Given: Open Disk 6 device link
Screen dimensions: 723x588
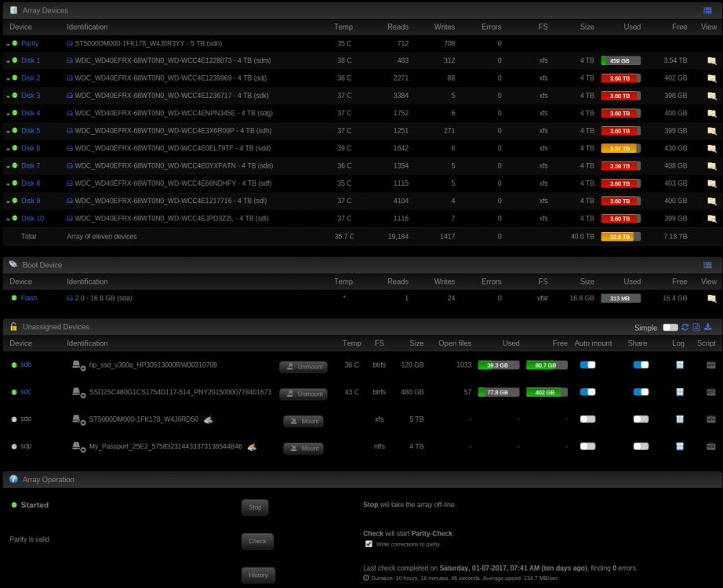Looking at the screenshot, I should click(31, 148).
